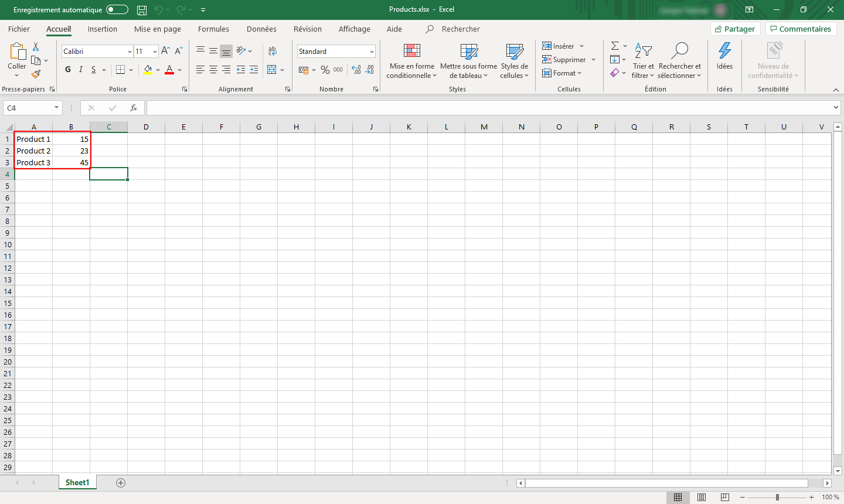Select the Sheet1 worksheet tab

point(77,482)
